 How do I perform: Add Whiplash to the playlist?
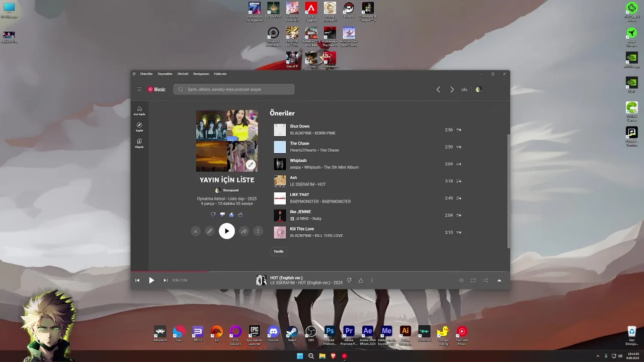pos(459,164)
